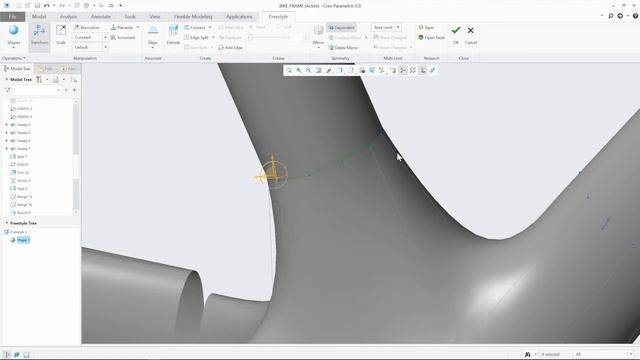Screen dimensions: 640x360
Task: Expand the Operations group dropdown
Action: click(x=14, y=58)
